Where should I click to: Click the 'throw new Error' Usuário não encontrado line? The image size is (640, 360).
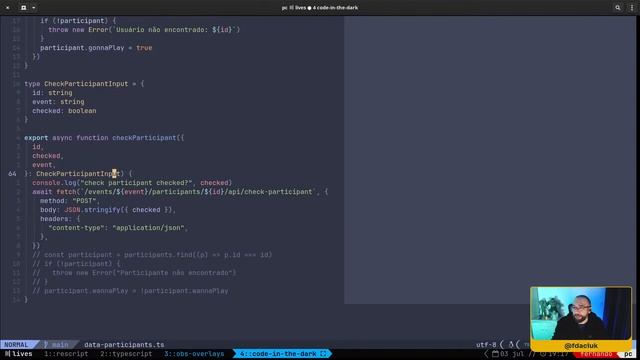pos(144,29)
